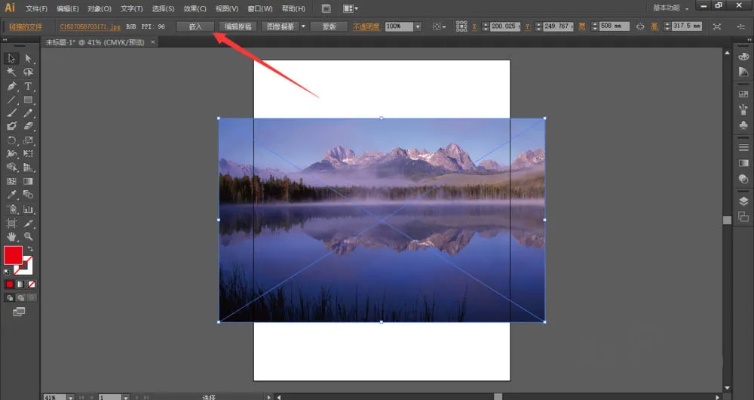
Task: Click the 蒙版 (Mask) button
Action: 329,27
